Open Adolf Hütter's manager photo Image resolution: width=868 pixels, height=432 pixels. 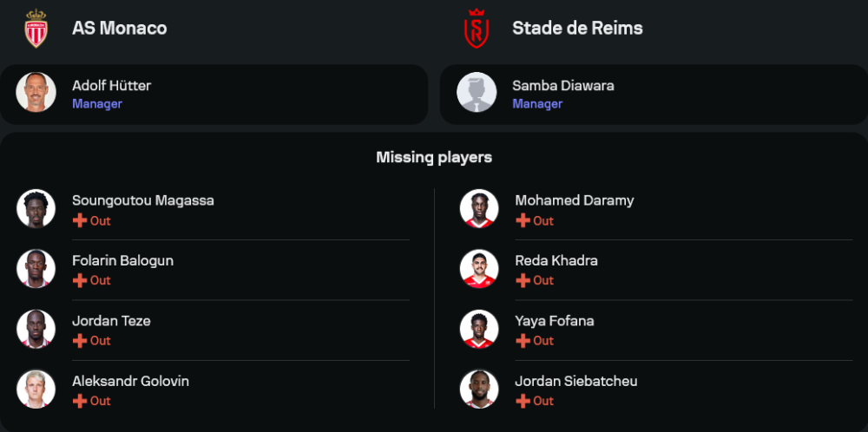point(36,92)
